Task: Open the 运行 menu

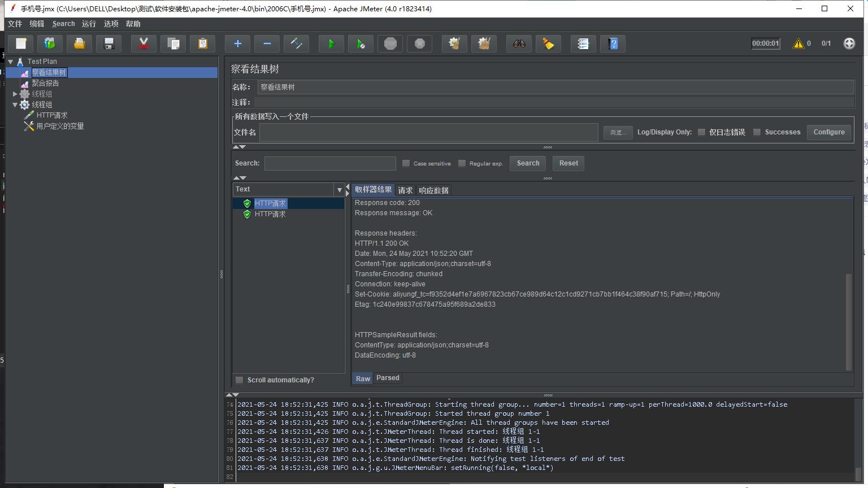Action: [89, 24]
